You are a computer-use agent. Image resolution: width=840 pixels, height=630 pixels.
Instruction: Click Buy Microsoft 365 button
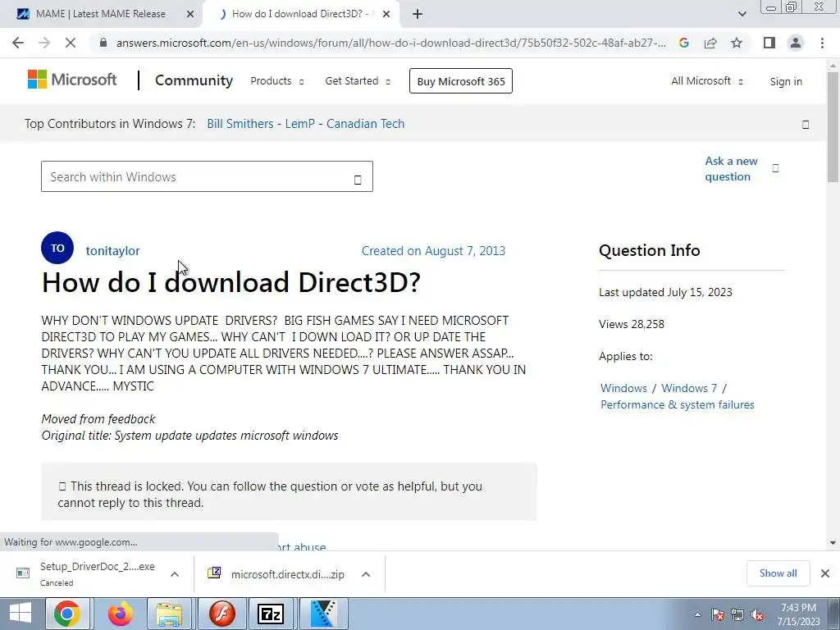click(x=461, y=81)
